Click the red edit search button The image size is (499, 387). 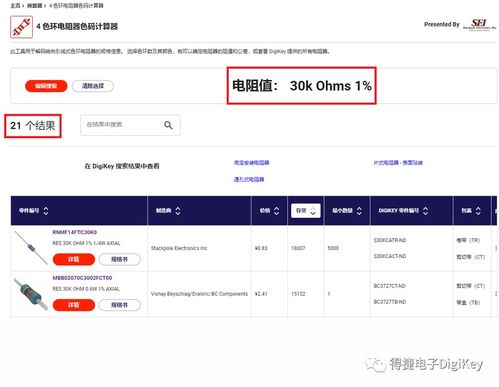pyautogui.click(x=46, y=86)
